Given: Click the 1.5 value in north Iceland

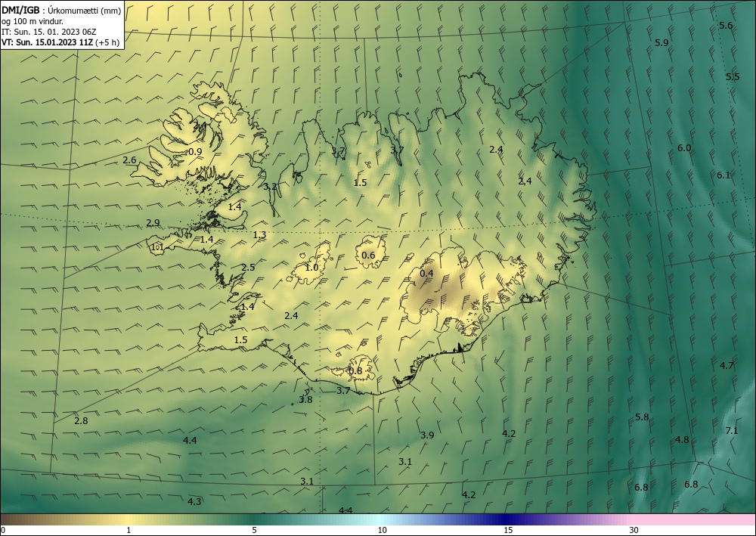Looking at the screenshot, I should [x=360, y=183].
